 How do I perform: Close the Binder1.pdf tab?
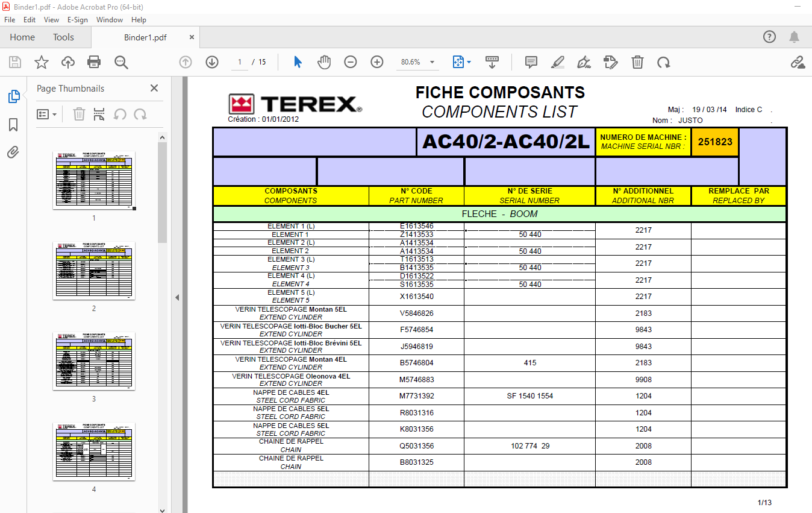pos(192,37)
